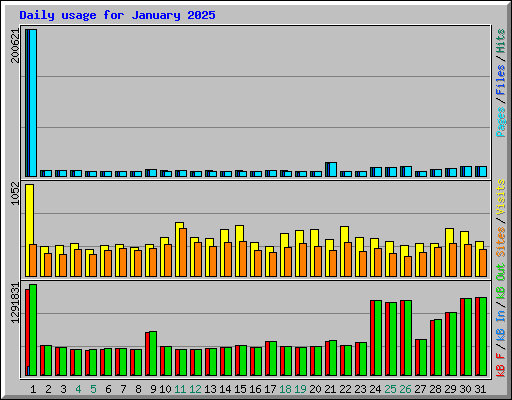Click day 15 on the x-axis
This screenshot has height=400, width=512.
click(x=240, y=389)
